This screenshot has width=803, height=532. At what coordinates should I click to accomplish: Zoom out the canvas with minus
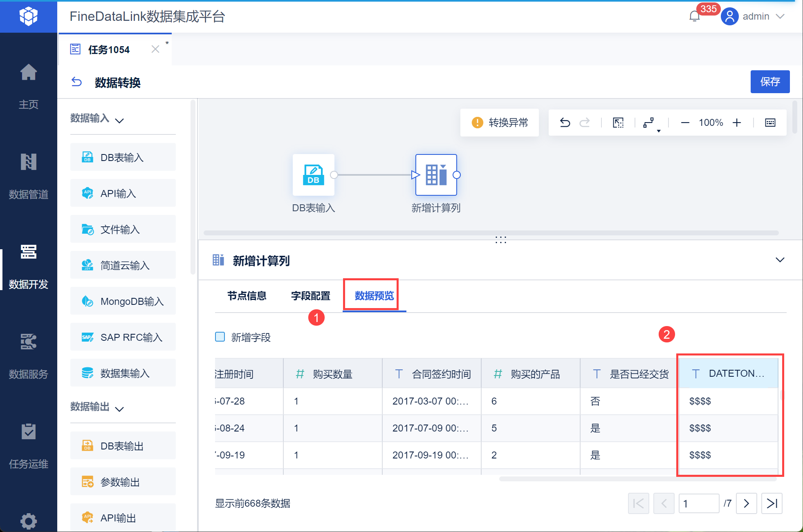685,123
